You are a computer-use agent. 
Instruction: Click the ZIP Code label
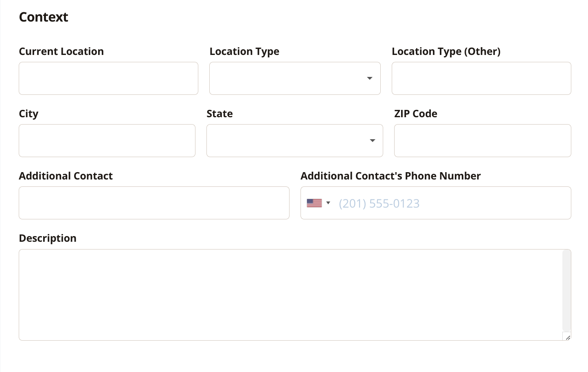pos(416,114)
